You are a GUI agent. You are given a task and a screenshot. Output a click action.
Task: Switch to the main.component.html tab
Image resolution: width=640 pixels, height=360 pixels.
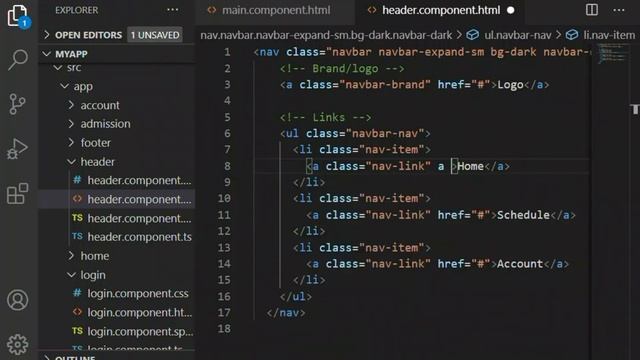(x=275, y=10)
